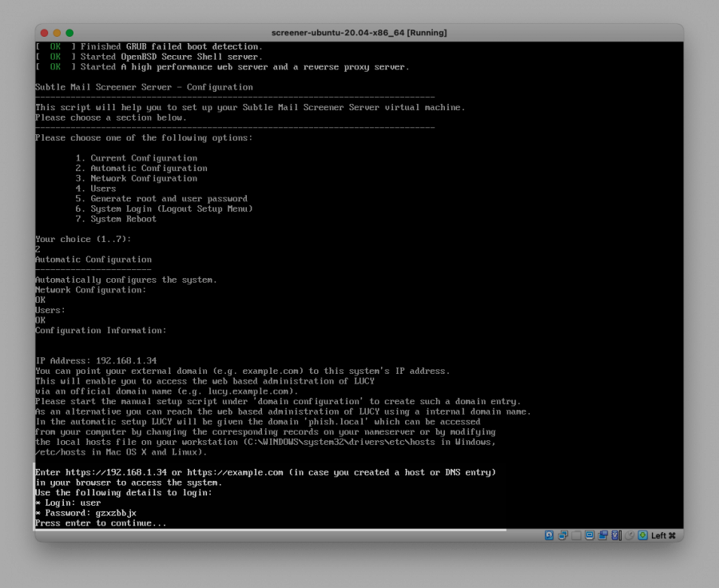
Task: Click the 'Left ⌘' host key label
Action: 663,535
